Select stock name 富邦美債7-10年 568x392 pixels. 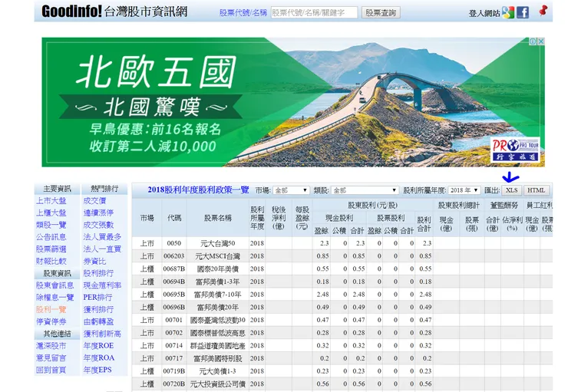pyautogui.click(x=218, y=295)
